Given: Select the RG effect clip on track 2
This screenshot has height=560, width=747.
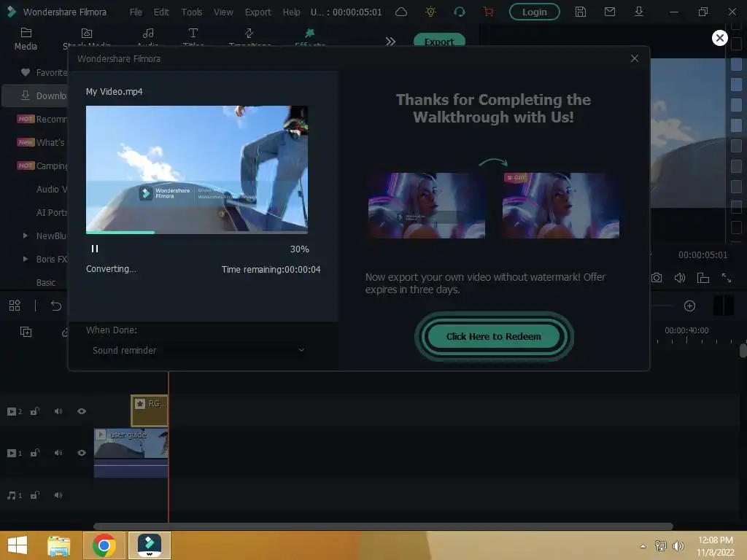Looking at the screenshot, I should point(149,411).
